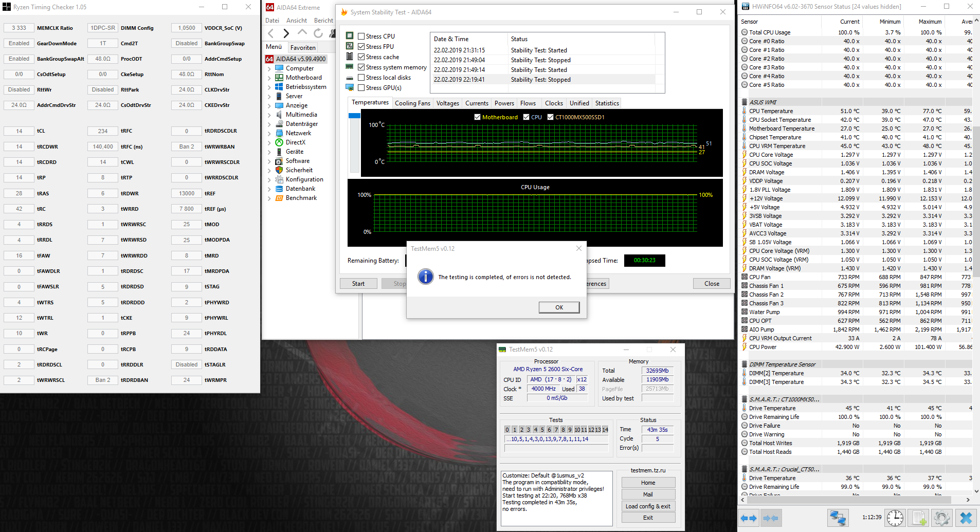Click the Datenbank database icon

pos(279,189)
